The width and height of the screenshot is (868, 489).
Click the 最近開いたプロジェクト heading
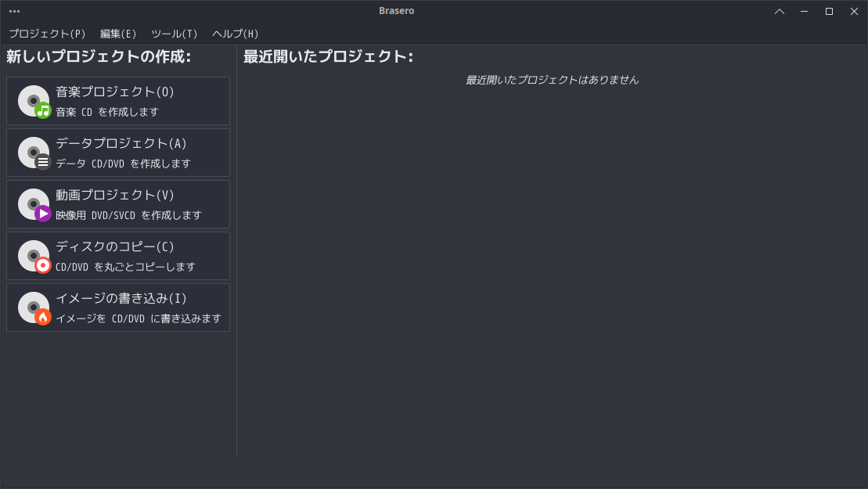pyautogui.click(x=328, y=57)
